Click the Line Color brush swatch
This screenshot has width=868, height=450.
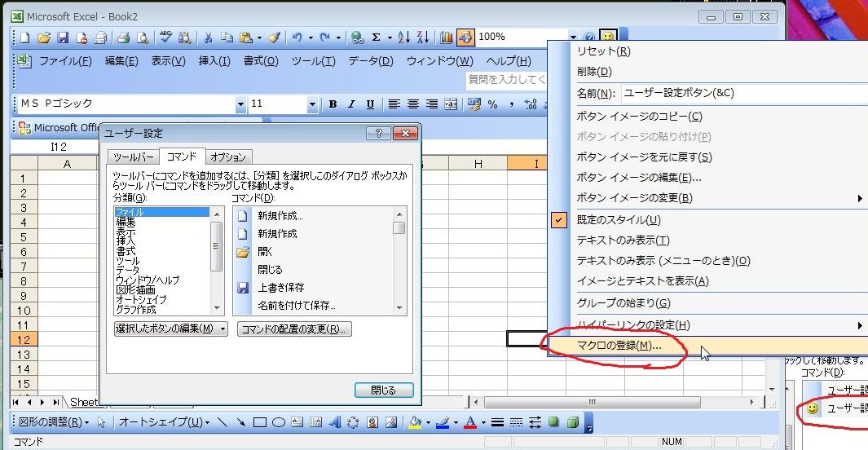[x=443, y=422]
